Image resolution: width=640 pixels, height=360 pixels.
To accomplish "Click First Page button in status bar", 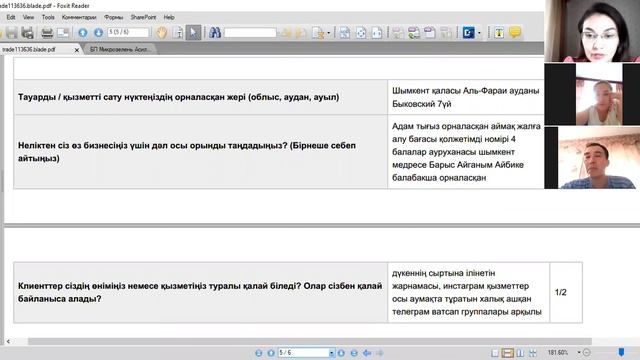I will pos(258,353).
